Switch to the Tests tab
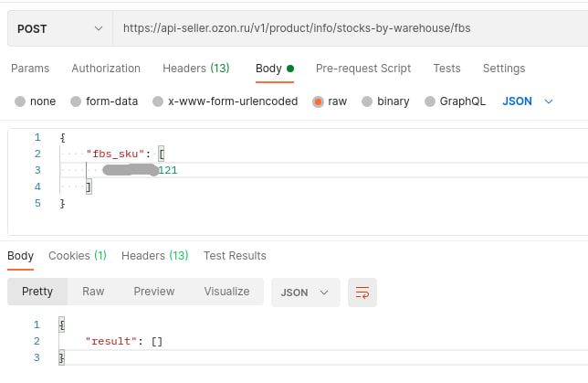The height and width of the screenshot is (383, 588). point(446,69)
